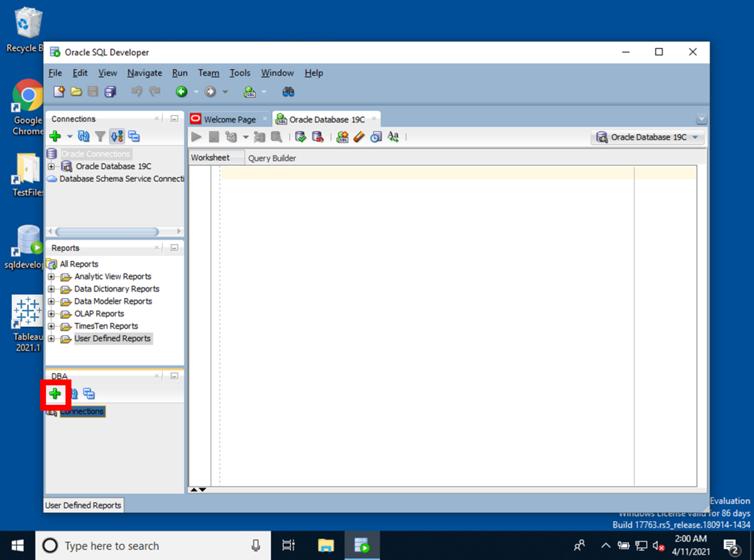Close the Welcome Page tab
The image size is (754, 560).
[265, 119]
